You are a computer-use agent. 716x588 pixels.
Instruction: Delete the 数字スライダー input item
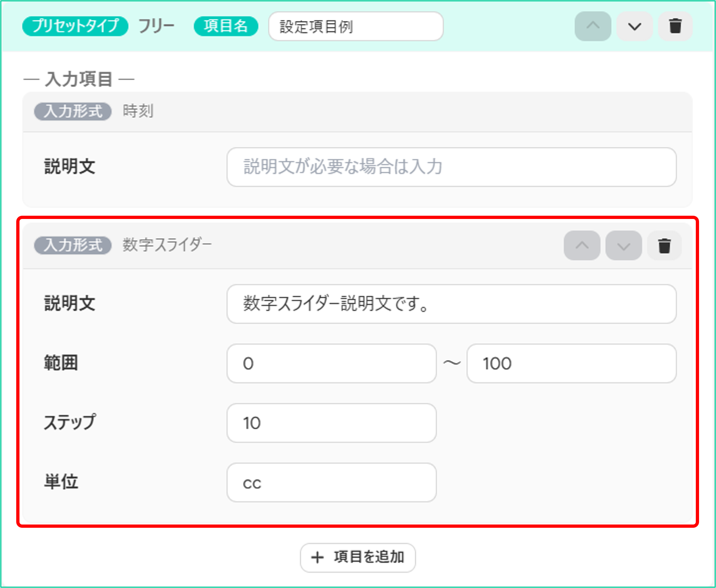click(664, 246)
